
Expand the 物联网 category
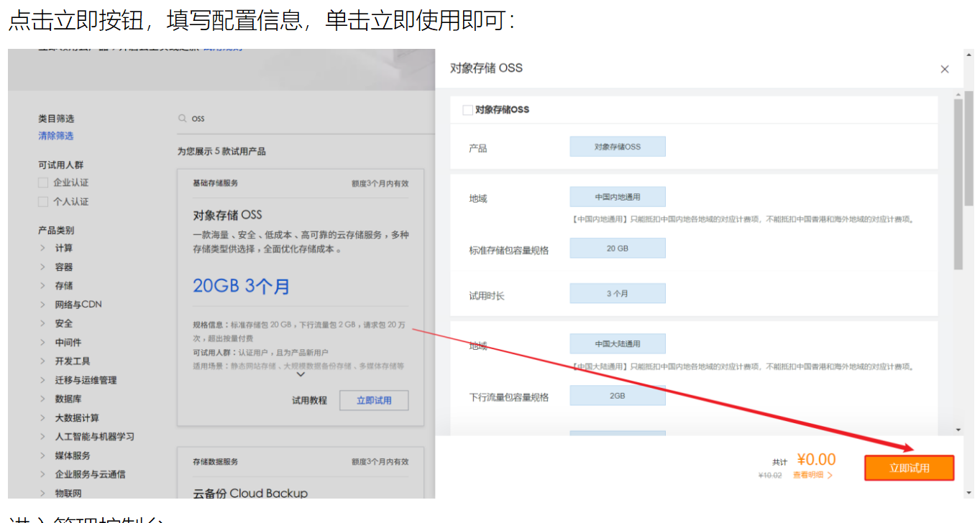(42, 493)
